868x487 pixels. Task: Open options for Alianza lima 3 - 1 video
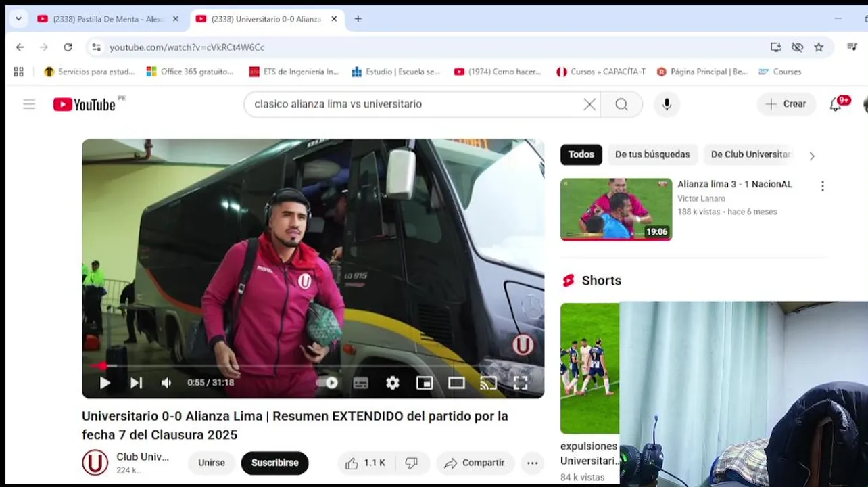coord(823,186)
